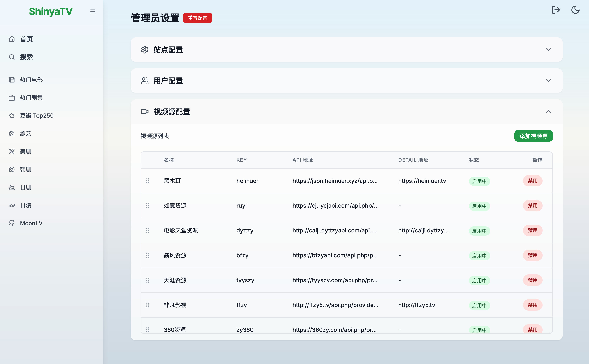
Task: Disable the 非凡影视 source
Action: [x=533, y=305]
